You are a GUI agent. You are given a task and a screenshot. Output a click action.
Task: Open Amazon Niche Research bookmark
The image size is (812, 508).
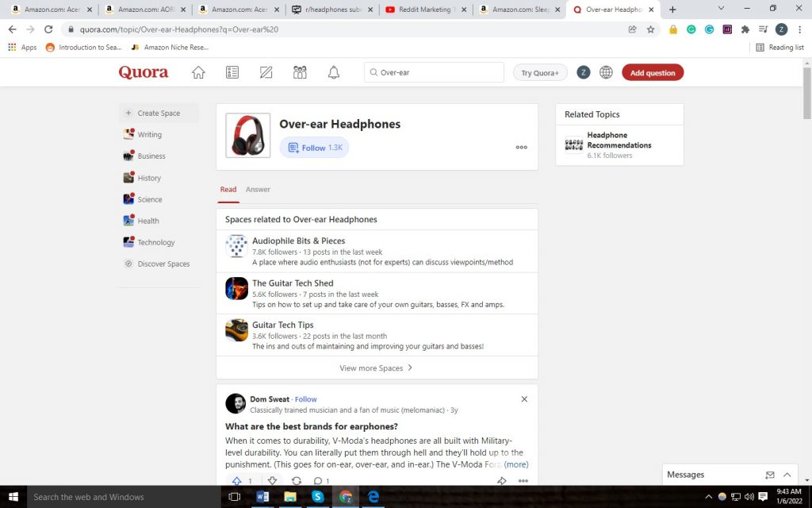[x=170, y=47]
